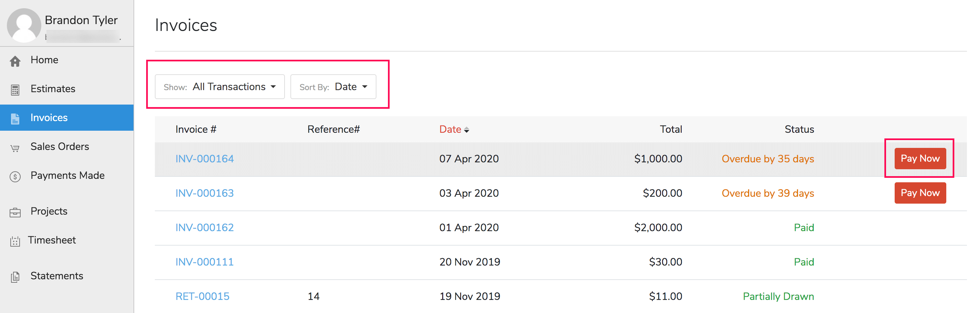Click the Projects briefcase icon
980x313 pixels.
15,212
